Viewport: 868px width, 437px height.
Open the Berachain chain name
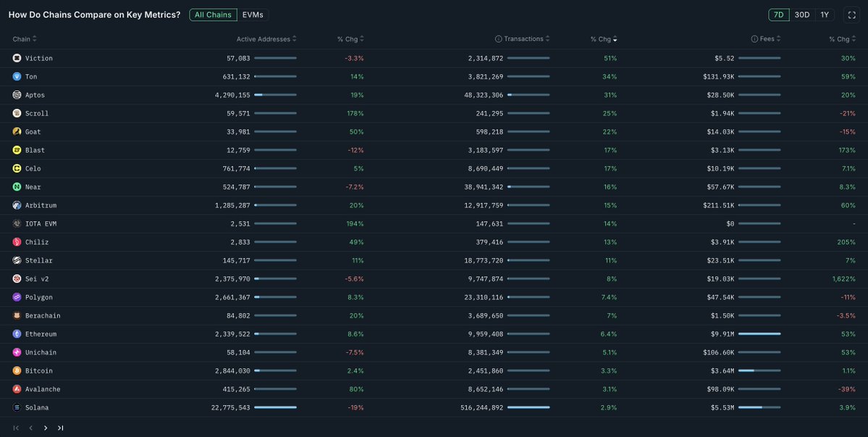coord(43,316)
